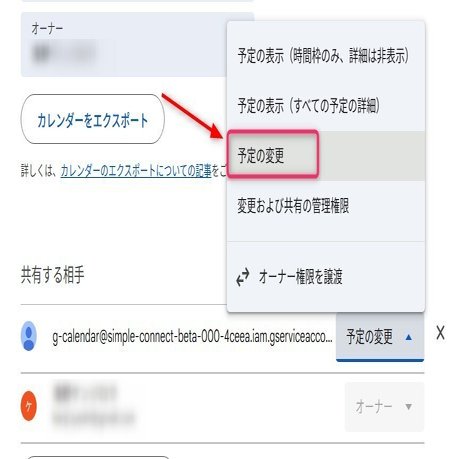Image resolution: width=459 pixels, height=459 pixels.
Task: Click カレンダーをエクスポート button
Action: (x=93, y=119)
